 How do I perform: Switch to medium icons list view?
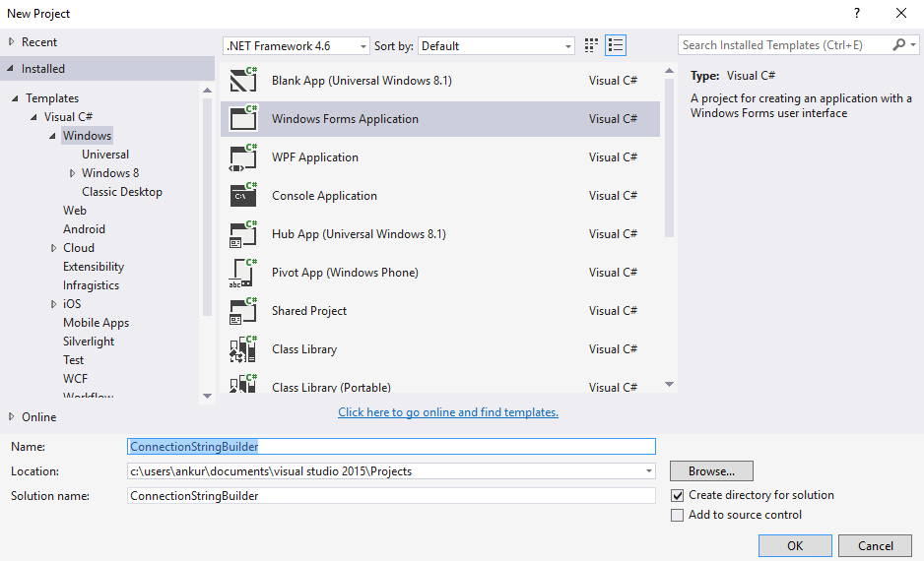pyautogui.click(x=616, y=45)
